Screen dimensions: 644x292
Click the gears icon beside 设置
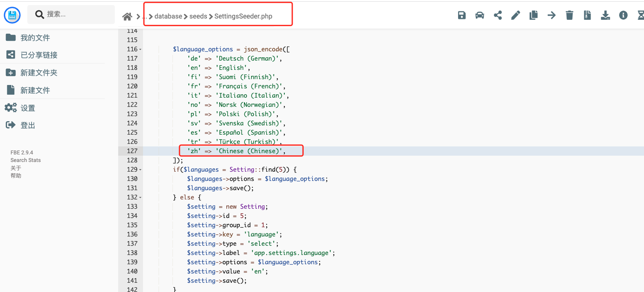coord(11,108)
